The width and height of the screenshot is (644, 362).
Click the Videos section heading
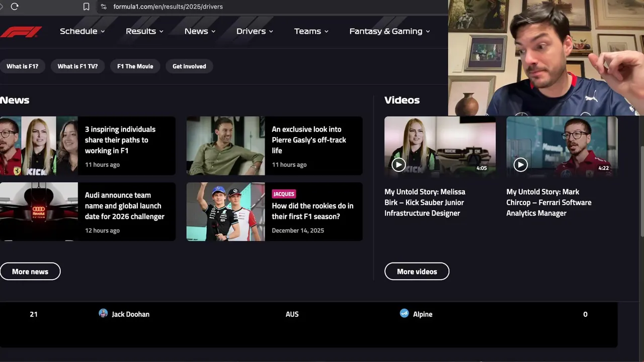pos(402,100)
